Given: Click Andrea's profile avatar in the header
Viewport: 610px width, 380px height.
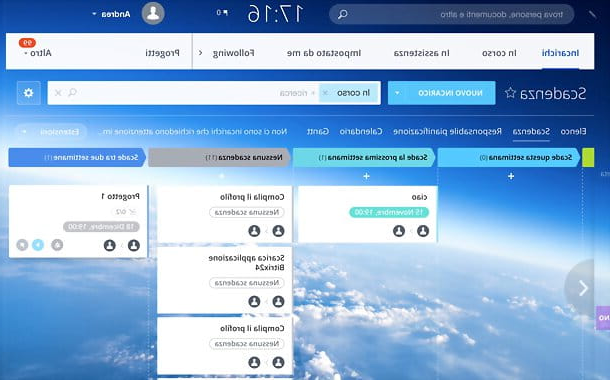Looking at the screenshot, I should coord(153,13).
